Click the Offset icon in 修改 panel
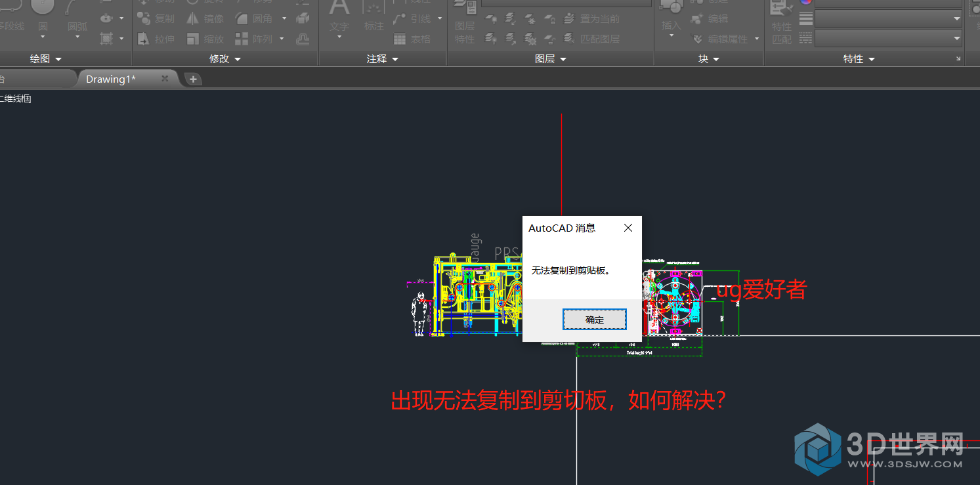Viewport: 980px width, 485px height. (x=303, y=39)
